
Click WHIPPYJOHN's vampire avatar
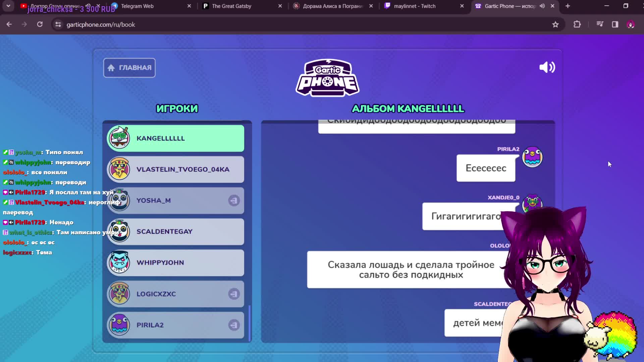click(119, 262)
